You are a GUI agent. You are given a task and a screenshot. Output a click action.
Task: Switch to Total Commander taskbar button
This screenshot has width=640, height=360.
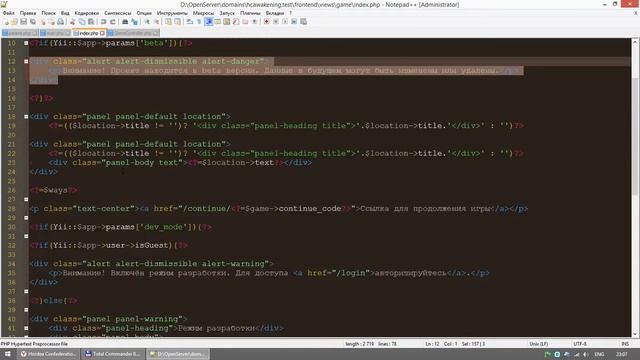[112, 354]
